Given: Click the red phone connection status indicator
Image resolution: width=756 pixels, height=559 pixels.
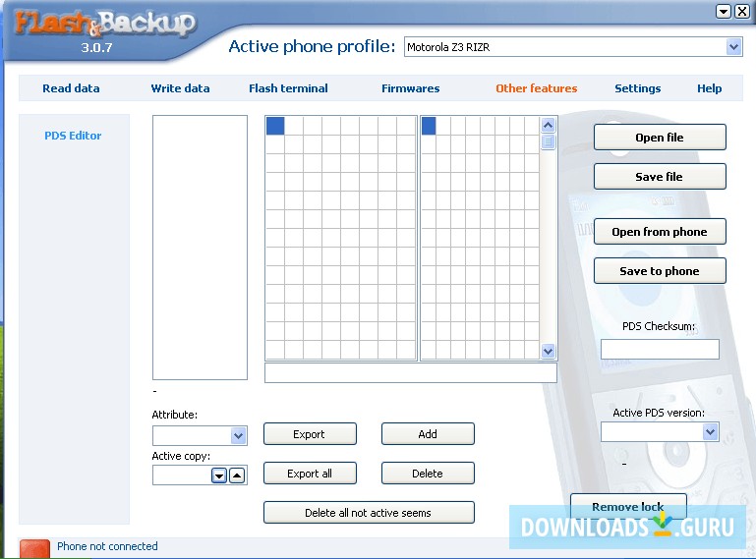Looking at the screenshot, I should pos(34,549).
